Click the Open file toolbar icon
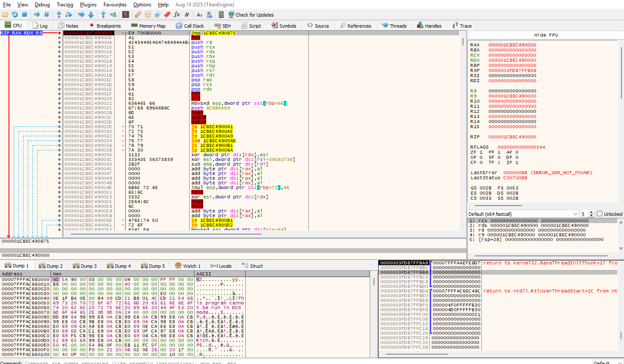This screenshot has width=624, height=364. [x=5, y=14]
